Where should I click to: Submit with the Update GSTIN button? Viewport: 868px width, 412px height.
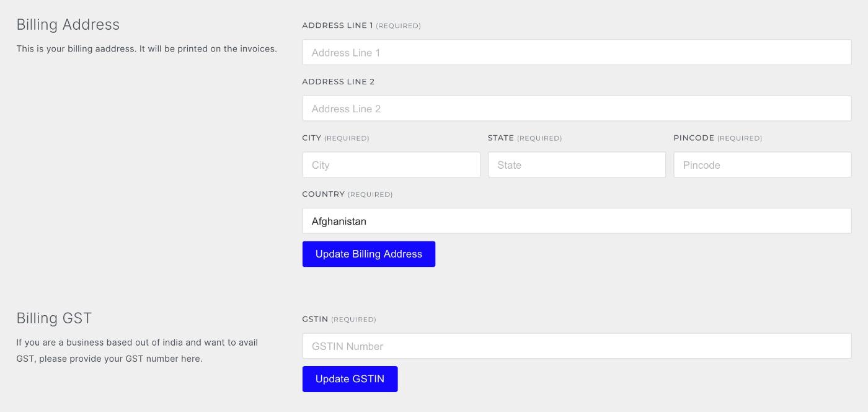pyautogui.click(x=350, y=379)
